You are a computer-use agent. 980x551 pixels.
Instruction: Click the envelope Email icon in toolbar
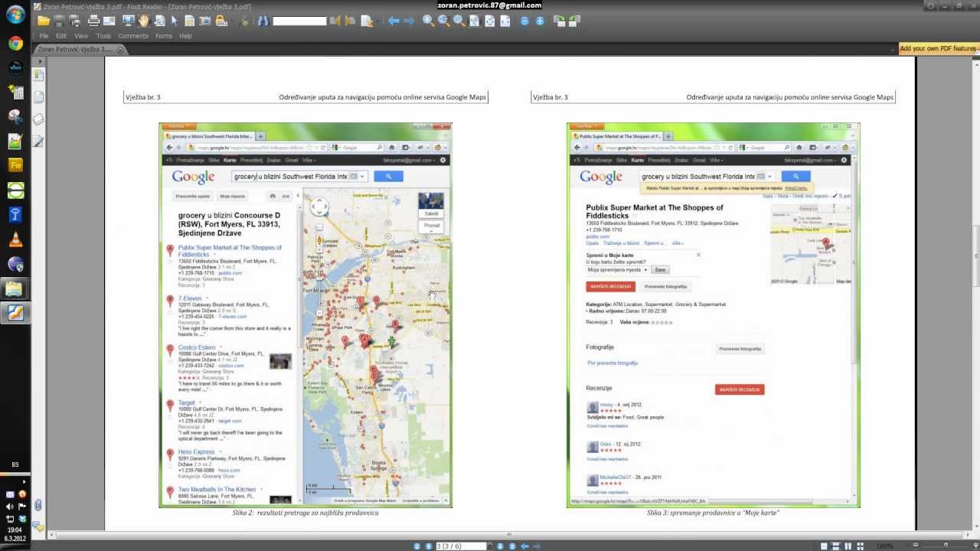coord(109,21)
